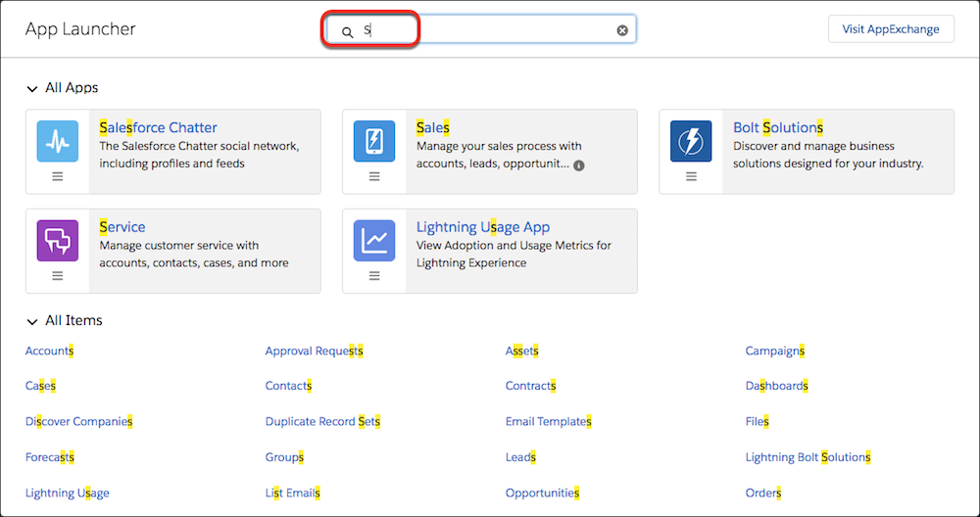Click Bolt Solutions description text
Screen dimensions: 980x517
coord(828,155)
